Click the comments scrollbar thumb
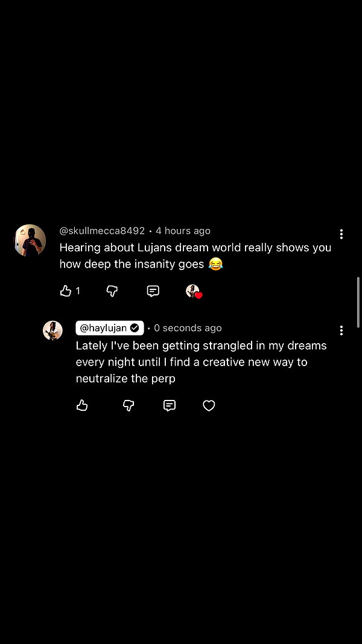Viewport: 362px width, 644px height. click(x=358, y=302)
